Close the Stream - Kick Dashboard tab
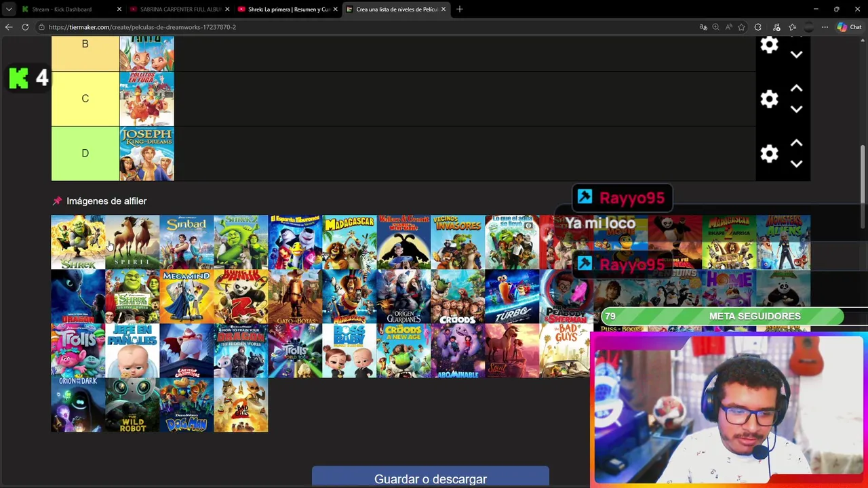The height and width of the screenshot is (488, 868). pos(119,9)
